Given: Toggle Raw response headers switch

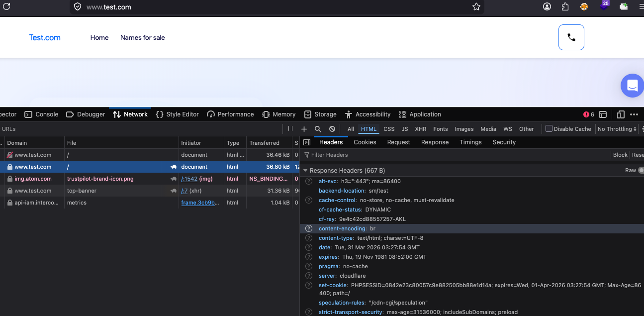Looking at the screenshot, I should [x=641, y=170].
